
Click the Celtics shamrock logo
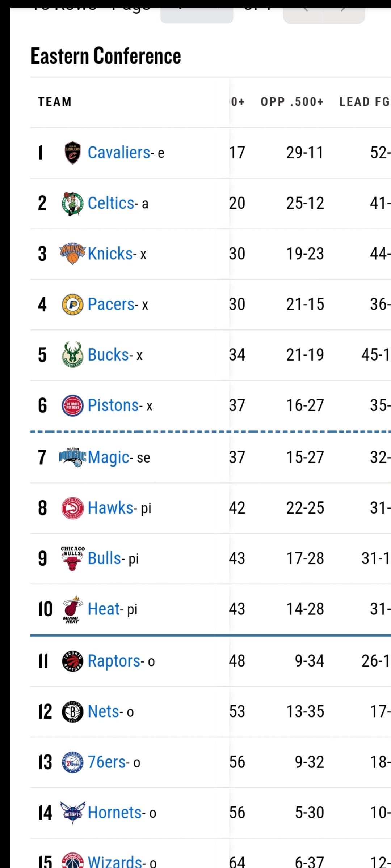coord(72,203)
